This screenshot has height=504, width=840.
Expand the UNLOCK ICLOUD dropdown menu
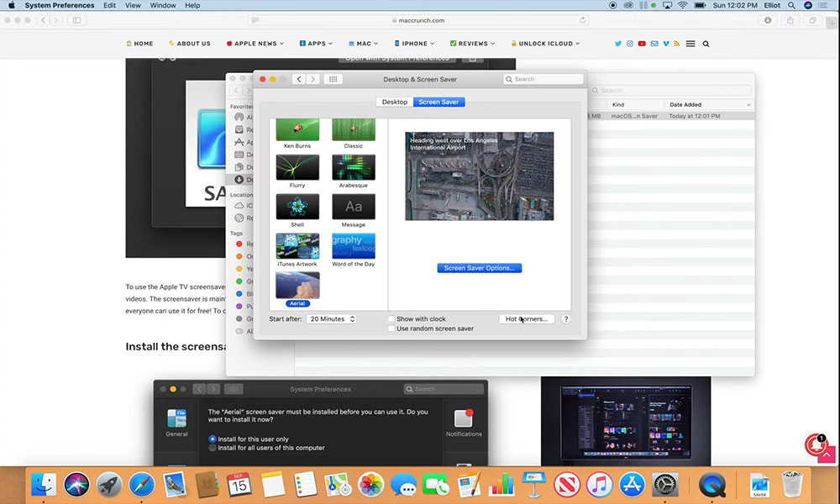(545, 44)
